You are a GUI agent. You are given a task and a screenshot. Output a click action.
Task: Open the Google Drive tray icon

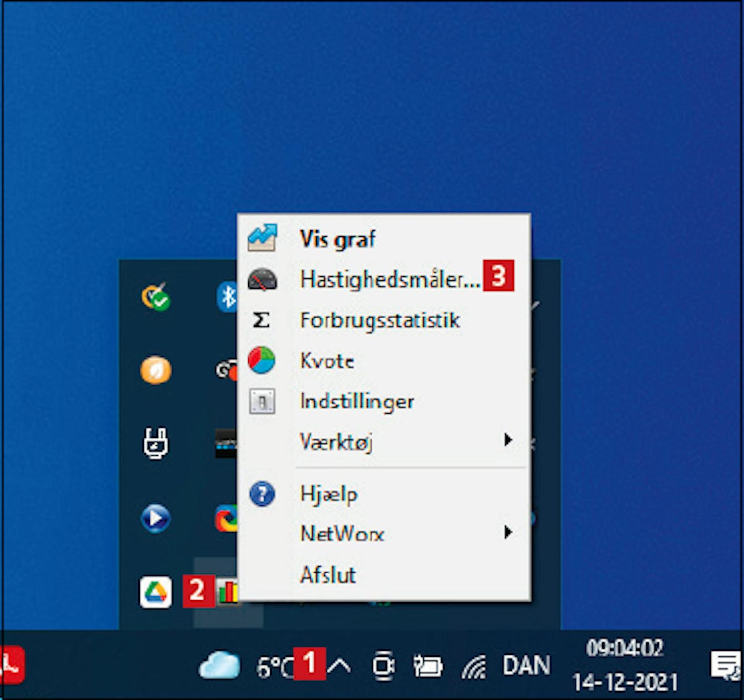coord(156,592)
